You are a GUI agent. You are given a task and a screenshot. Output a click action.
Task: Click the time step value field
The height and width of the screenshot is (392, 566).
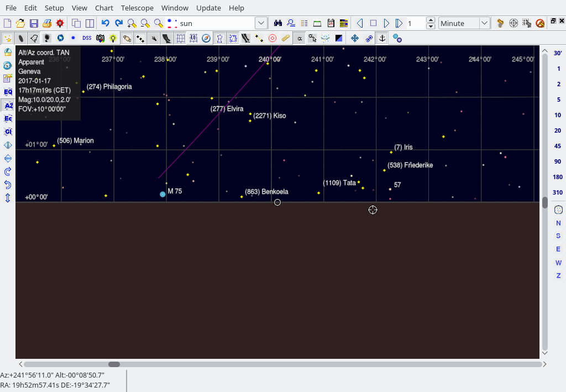click(x=416, y=23)
